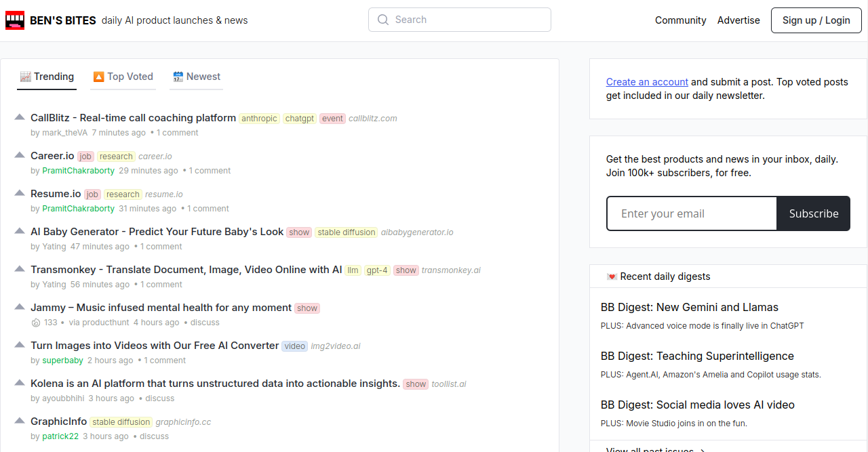Click discuss on the Kolena post
The width and height of the screenshot is (868, 452).
pyautogui.click(x=160, y=398)
